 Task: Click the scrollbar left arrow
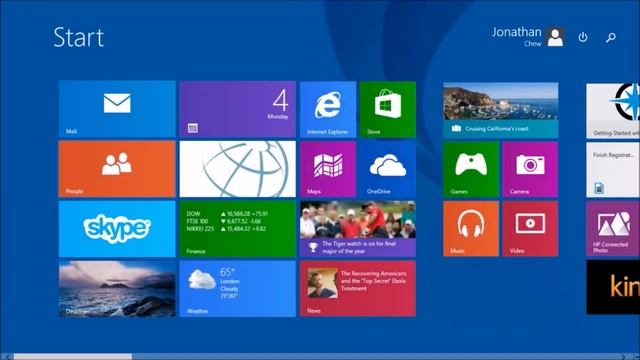(7, 357)
